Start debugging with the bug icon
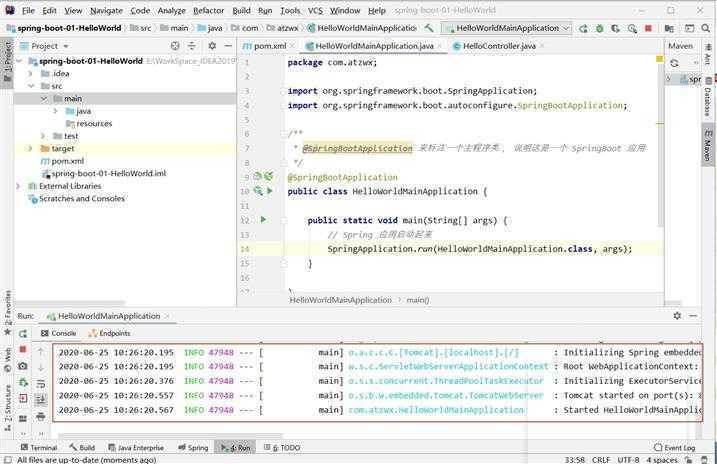Viewport: 717px width, 464px height. (599, 28)
